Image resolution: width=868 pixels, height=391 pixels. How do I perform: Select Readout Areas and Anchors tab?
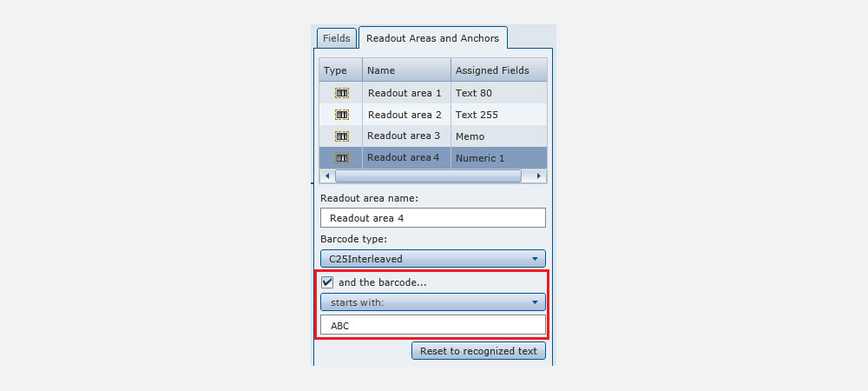433,39
